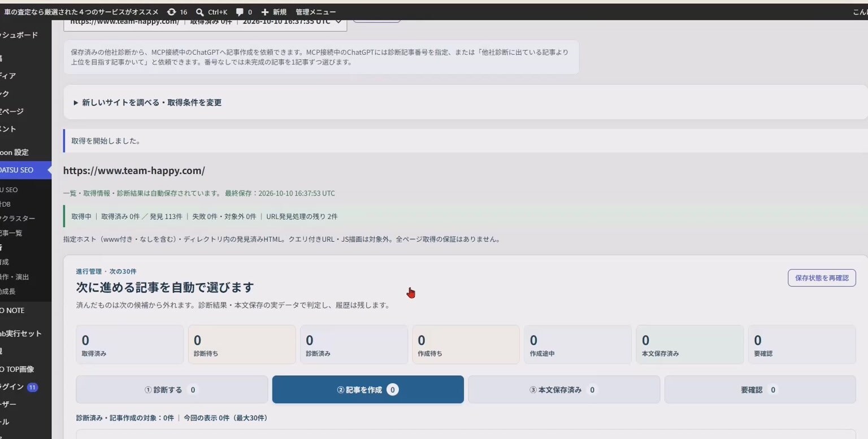Switch to the ① 診断する tab
The width and height of the screenshot is (868, 439).
pyautogui.click(x=172, y=390)
